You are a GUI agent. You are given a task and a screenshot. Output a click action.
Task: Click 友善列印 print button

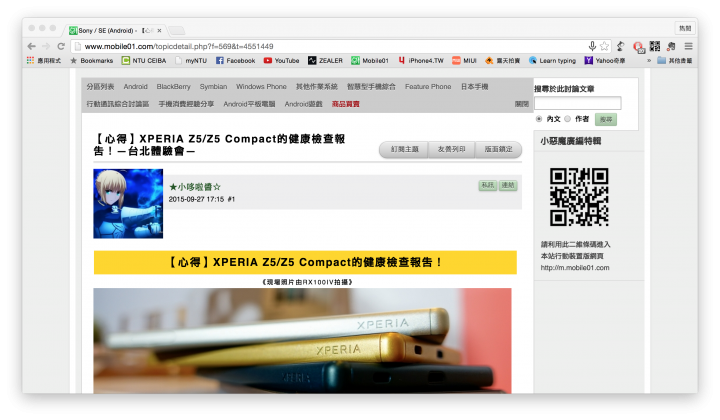tap(451, 149)
